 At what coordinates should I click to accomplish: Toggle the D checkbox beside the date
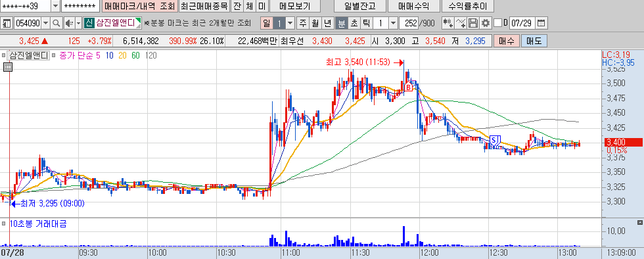pos(497,23)
